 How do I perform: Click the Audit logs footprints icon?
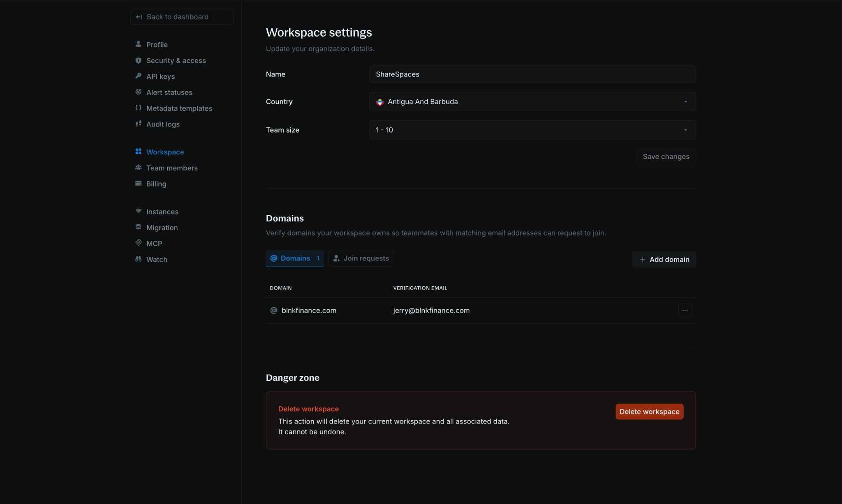coord(139,124)
